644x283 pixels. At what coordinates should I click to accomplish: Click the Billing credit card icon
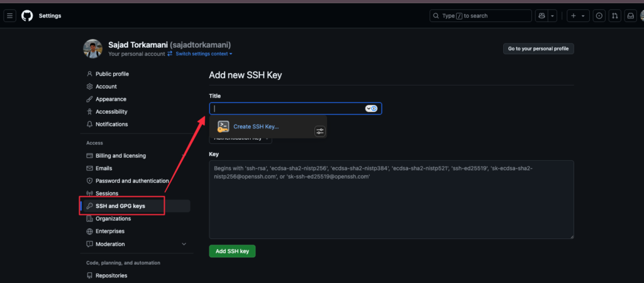(89, 156)
